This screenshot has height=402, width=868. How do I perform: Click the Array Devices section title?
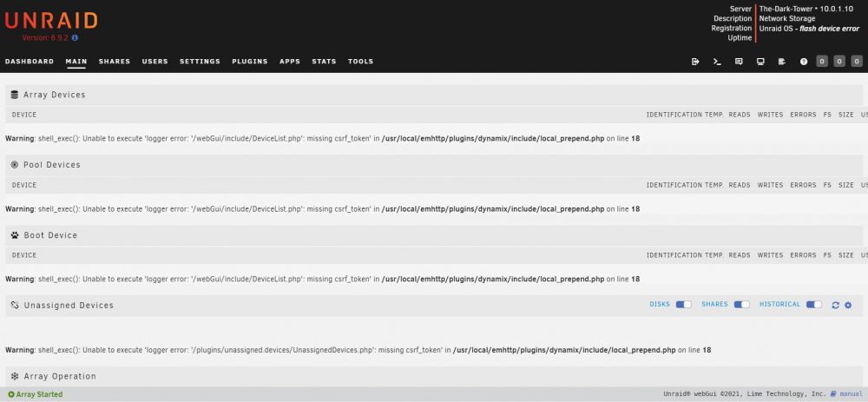tap(54, 95)
